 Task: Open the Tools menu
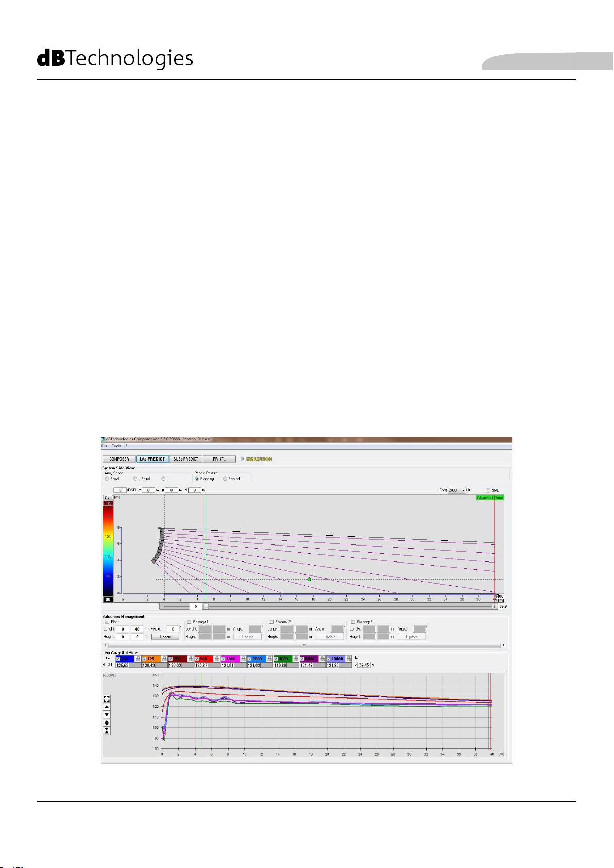pyautogui.click(x=117, y=446)
